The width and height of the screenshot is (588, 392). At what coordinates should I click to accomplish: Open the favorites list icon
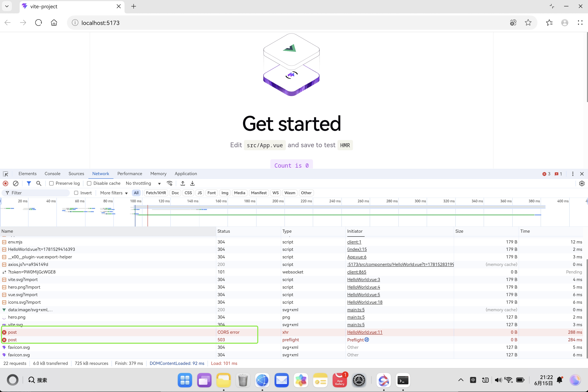(549, 23)
